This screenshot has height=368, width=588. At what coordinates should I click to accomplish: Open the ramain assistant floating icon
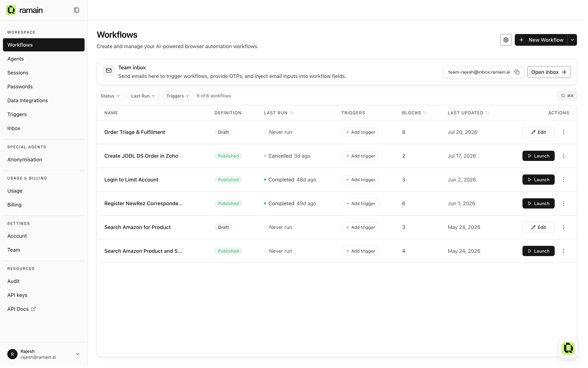568,348
